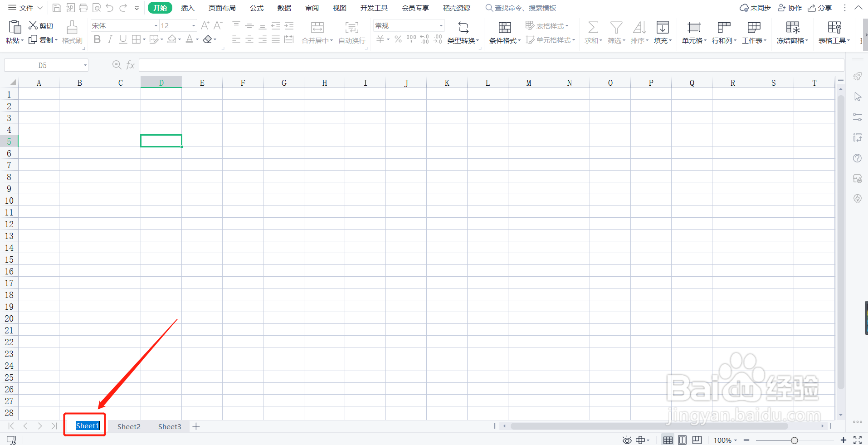The image size is (868, 445).
Task: Click the formula bar input field
Action: click(491, 65)
